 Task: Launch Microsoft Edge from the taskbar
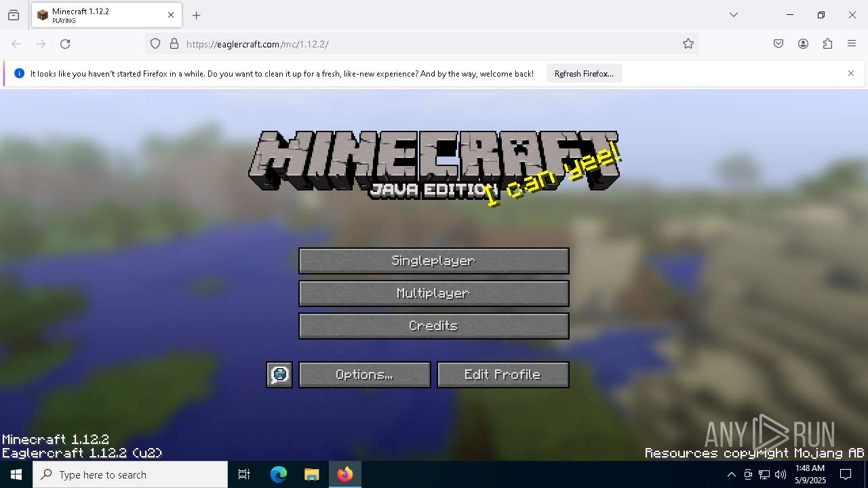click(x=279, y=474)
